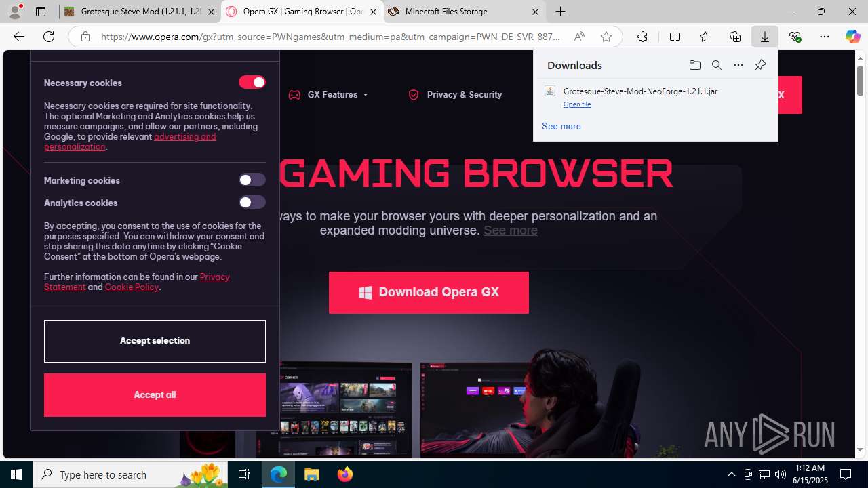Image resolution: width=868 pixels, height=488 pixels.
Task: Open File Explorer from the taskbar
Action: pos(312,474)
